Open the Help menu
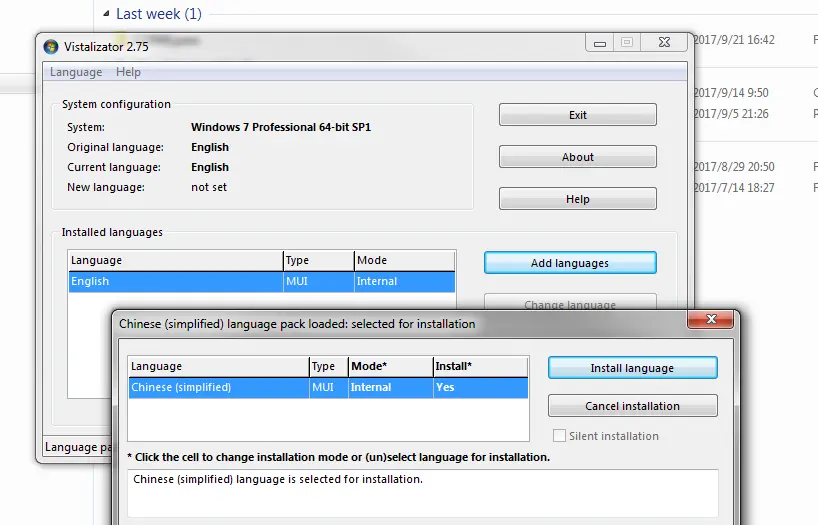The height and width of the screenshot is (525, 818). click(x=128, y=72)
